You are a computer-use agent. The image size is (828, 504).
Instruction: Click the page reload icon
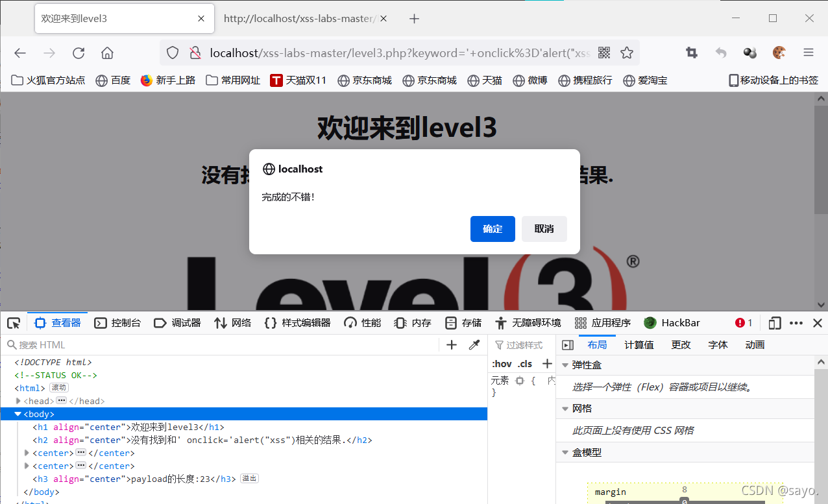coord(78,53)
